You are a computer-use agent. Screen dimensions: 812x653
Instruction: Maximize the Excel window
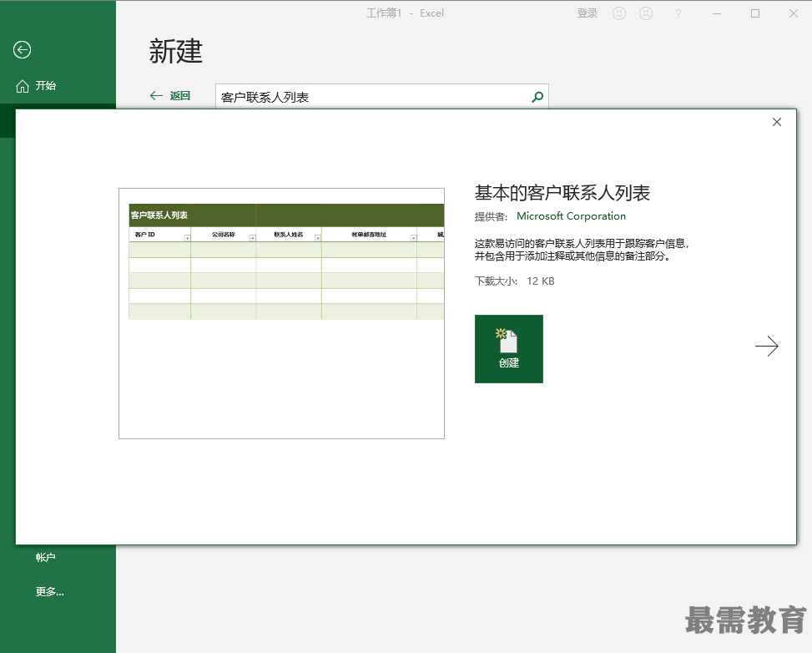(755, 13)
